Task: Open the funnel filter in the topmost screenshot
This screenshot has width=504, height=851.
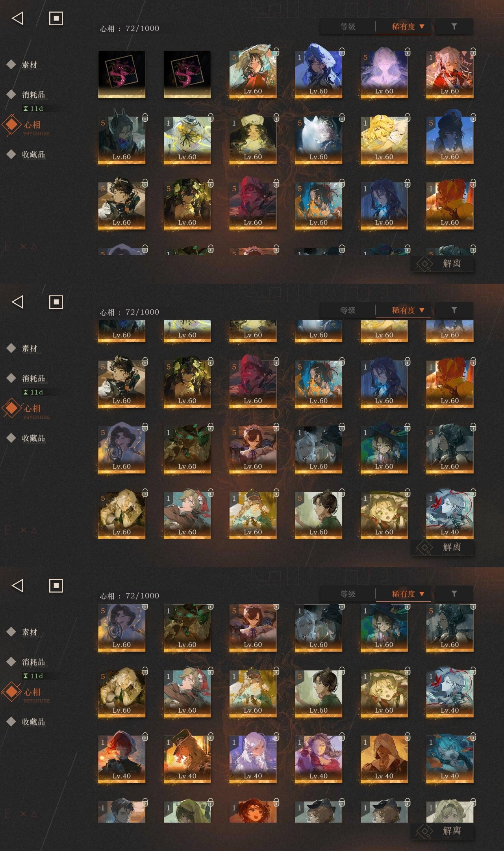Action: [x=454, y=27]
